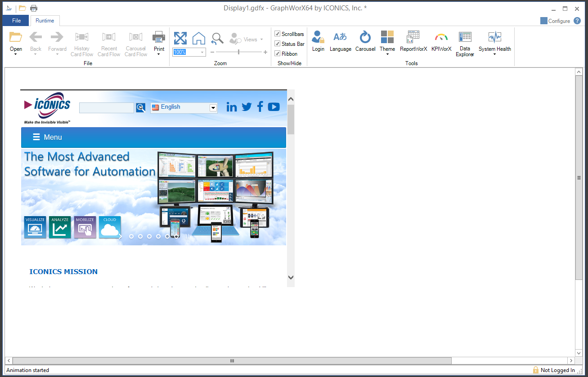Open the English language dropdown

click(x=213, y=108)
